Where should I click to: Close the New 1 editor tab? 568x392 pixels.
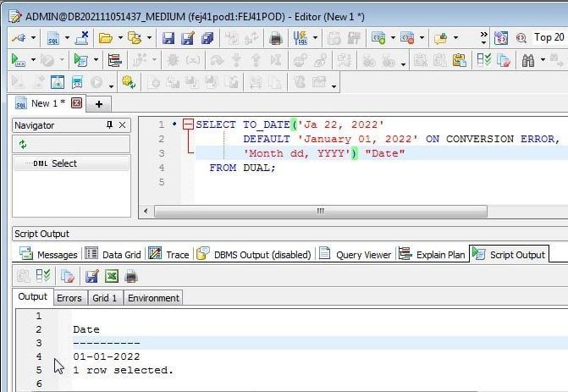[76, 103]
